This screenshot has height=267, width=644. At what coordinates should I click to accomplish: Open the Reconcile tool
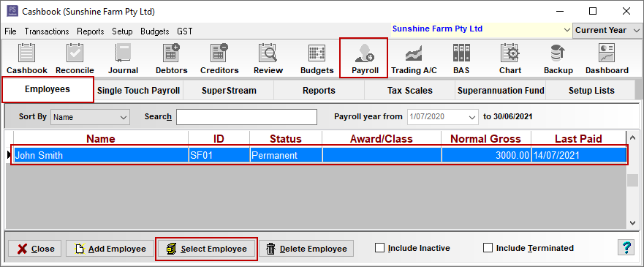click(75, 59)
